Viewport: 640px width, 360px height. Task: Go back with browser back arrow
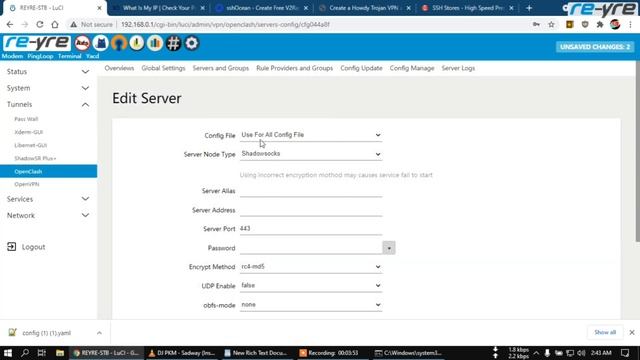[x=10, y=24]
